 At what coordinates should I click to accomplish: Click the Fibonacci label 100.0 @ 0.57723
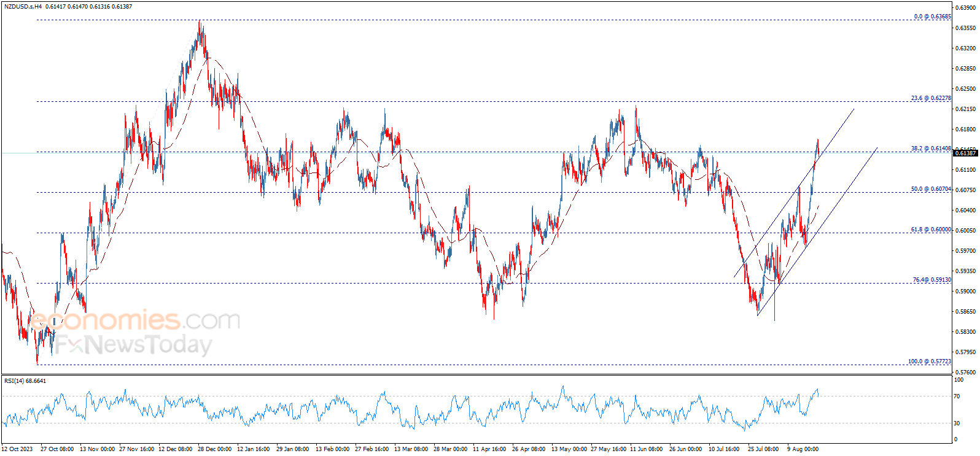point(930,361)
